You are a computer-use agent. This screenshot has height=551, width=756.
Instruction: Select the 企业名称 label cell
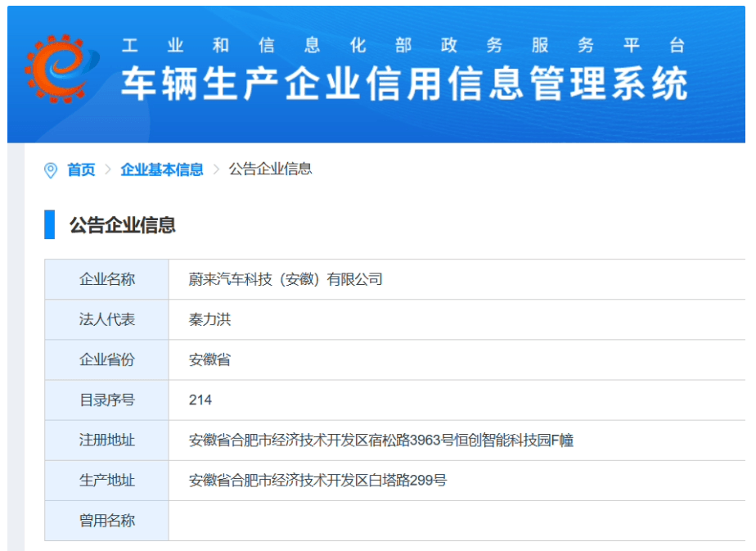[x=106, y=279]
